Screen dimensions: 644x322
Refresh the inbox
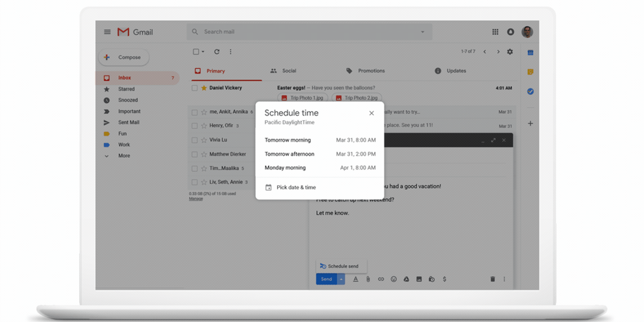coord(217,52)
